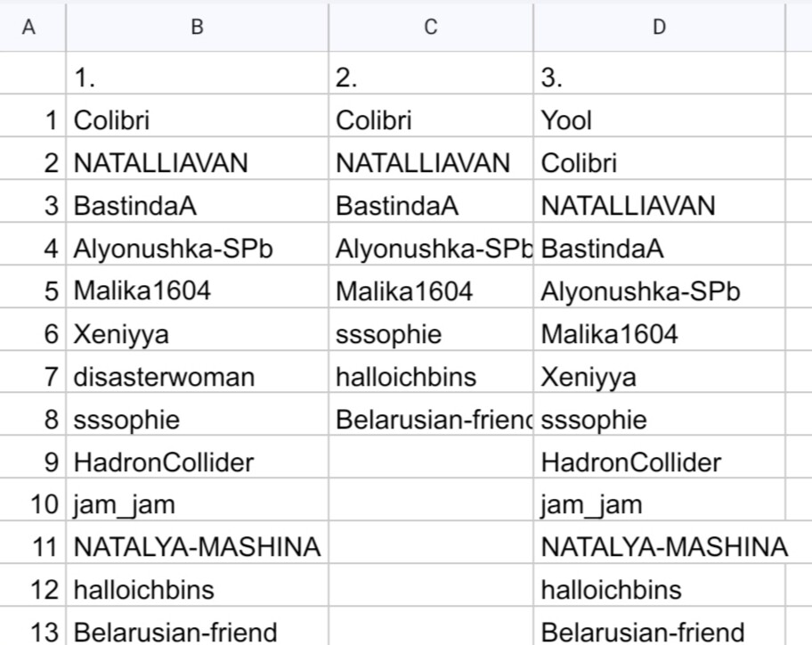Select column B header
Screen dimensions: 812x645
pyautogui.click(x=198, y=28)
